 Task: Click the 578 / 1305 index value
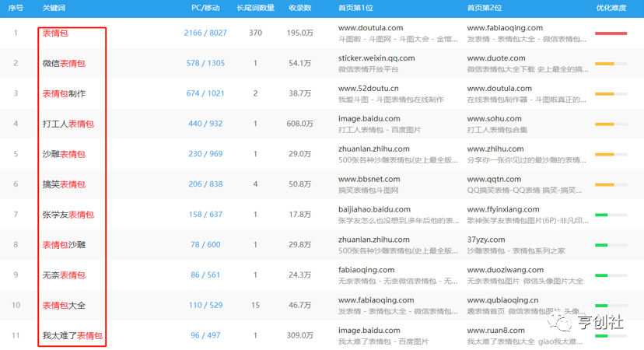(205, 63)
